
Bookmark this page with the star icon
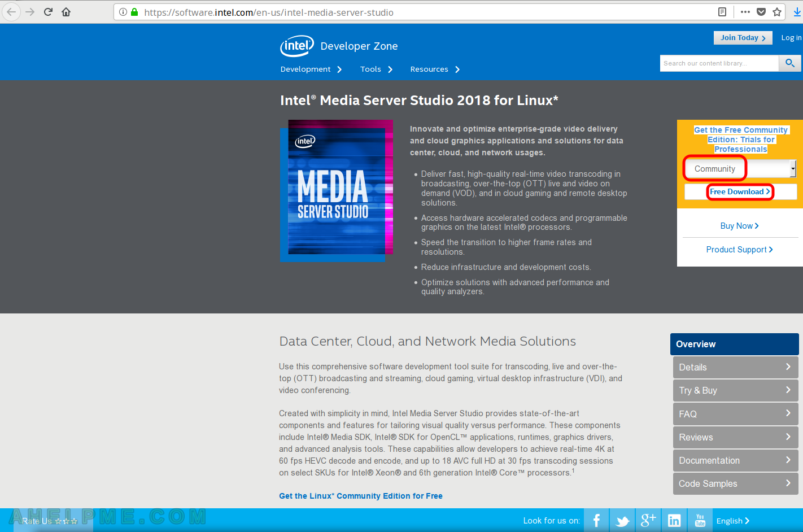[x=777, y=12]
